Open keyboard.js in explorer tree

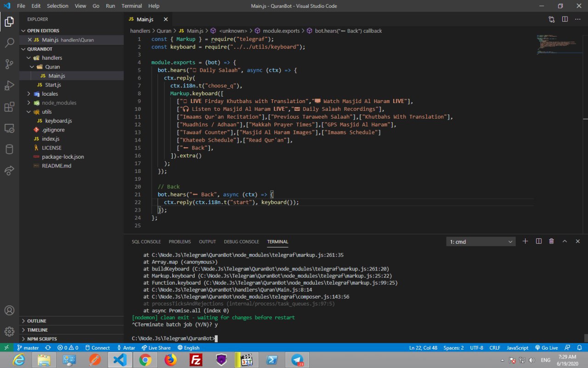[x=58, y=121]
